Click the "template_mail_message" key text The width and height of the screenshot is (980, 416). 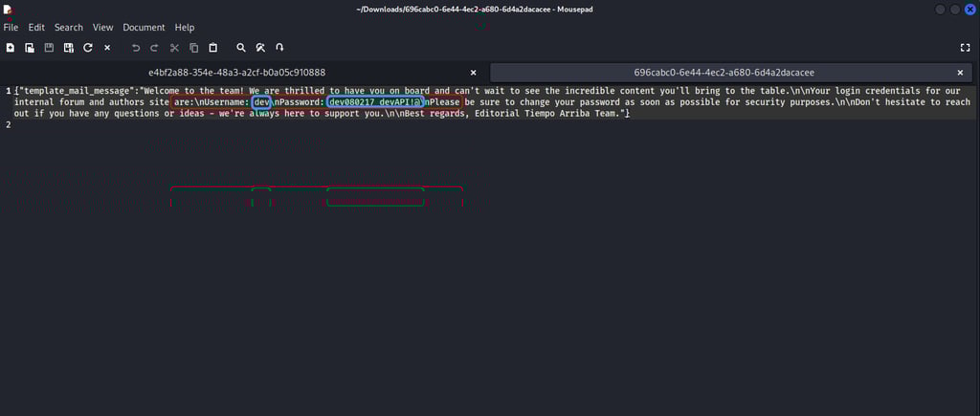tap(78, 91)
